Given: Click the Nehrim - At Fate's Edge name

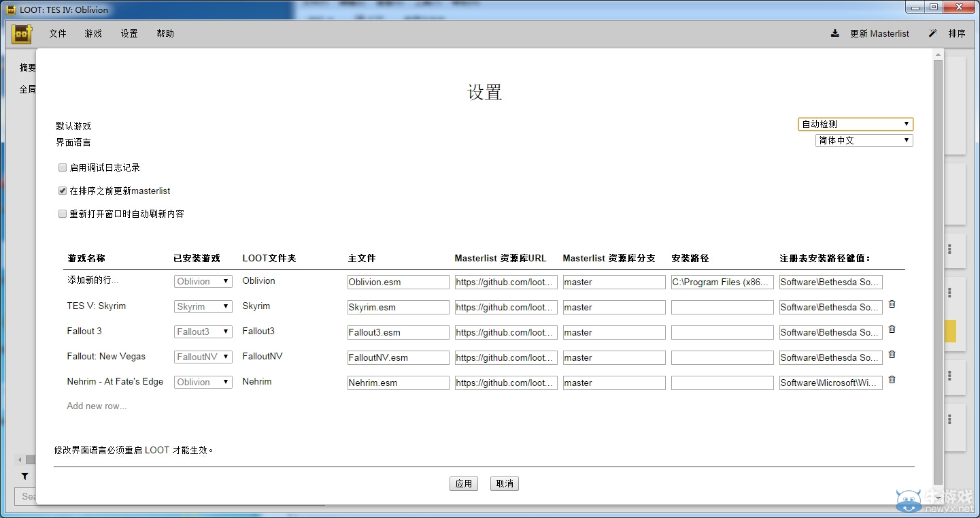Looking at the screenshot, I should [x=115, y=381].
